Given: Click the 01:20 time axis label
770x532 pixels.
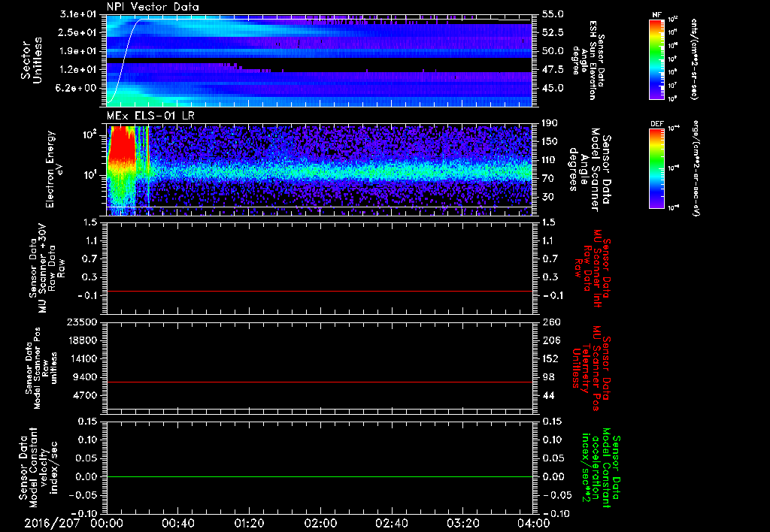Looking at the screenshot, I should [249, 523].
